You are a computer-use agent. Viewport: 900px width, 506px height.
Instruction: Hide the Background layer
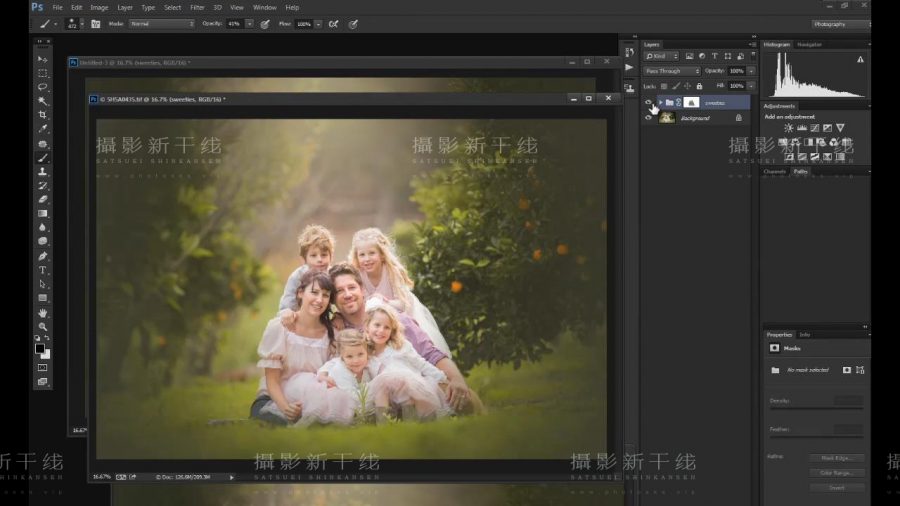649,118
